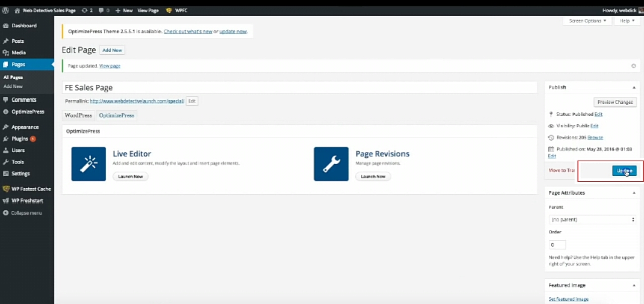644x304 pixels.
Task: Collapse the Page Attributes panel
Action: click(634, 193)
